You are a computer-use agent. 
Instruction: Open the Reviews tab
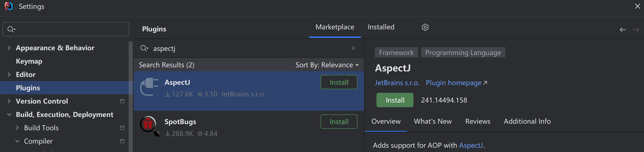[x=478, y=121]
